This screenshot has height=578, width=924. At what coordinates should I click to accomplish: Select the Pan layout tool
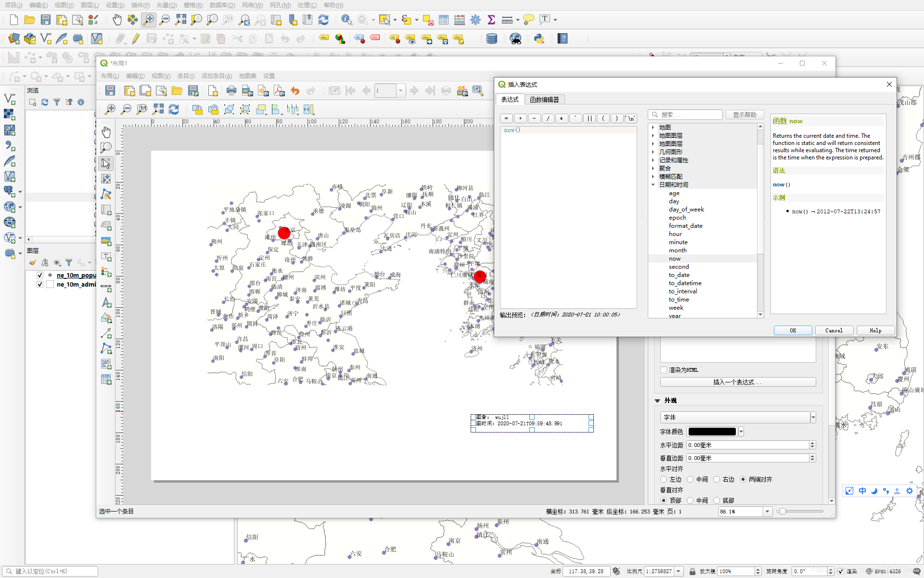point(106,131)
